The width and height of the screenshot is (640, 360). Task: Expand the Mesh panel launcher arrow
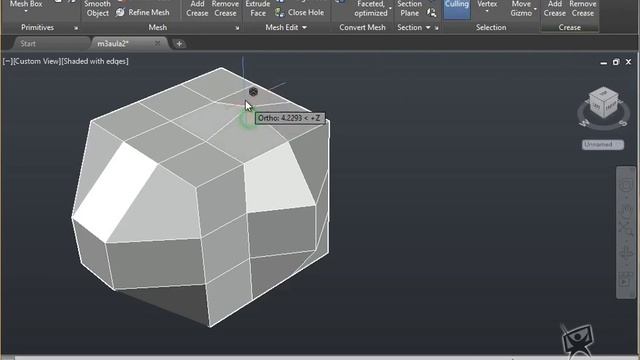(x=237, y=28)
